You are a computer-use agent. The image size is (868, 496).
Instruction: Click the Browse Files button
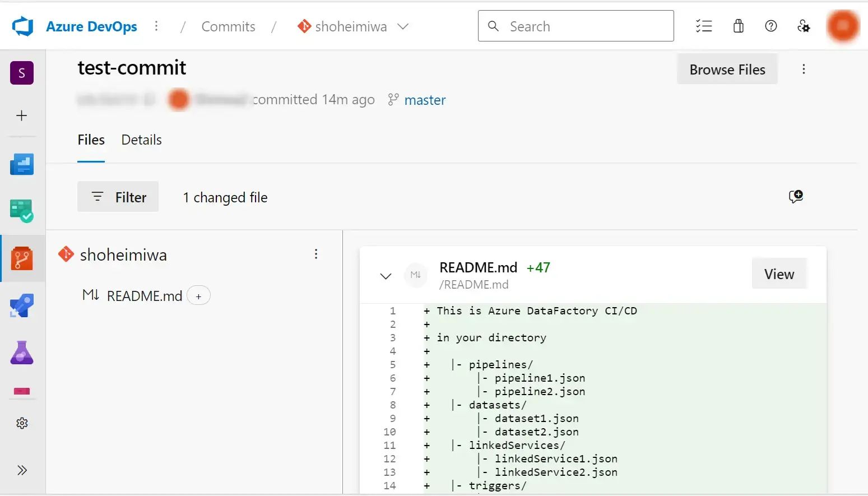(727, 69)
